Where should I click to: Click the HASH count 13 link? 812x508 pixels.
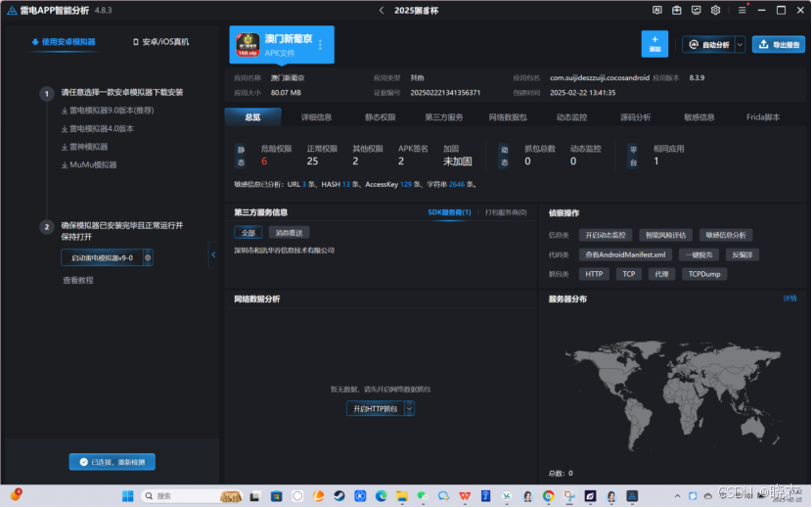tap(346, 185)
